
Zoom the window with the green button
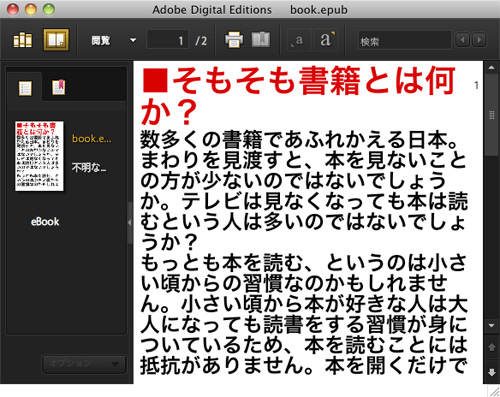49,9
